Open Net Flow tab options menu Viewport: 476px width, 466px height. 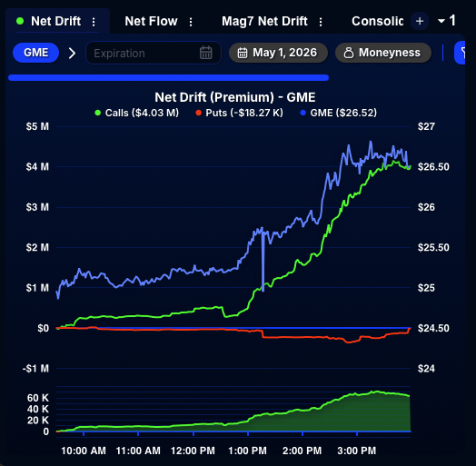(x=191, y=22)
